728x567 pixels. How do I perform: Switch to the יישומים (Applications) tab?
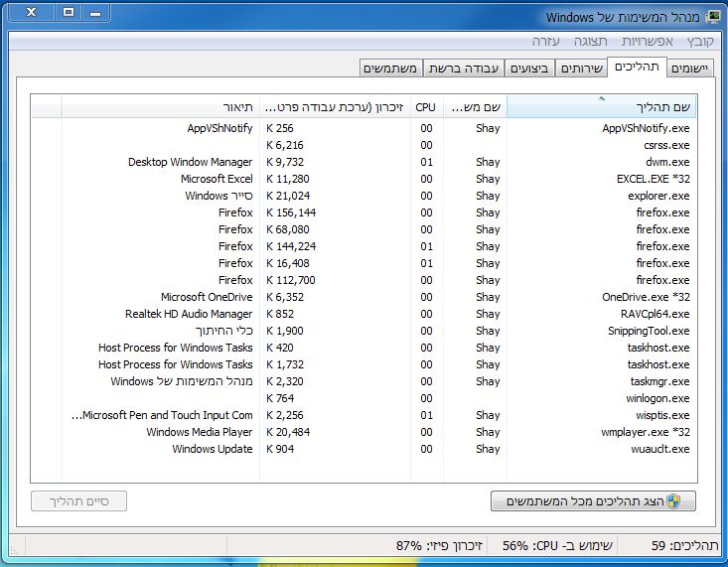(689, 69)
